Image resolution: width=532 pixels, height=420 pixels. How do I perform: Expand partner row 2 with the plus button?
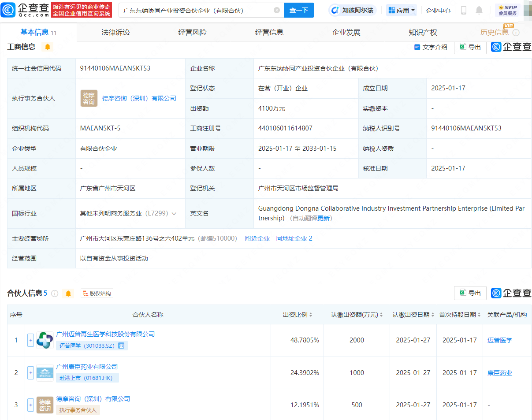coord(30,373)
